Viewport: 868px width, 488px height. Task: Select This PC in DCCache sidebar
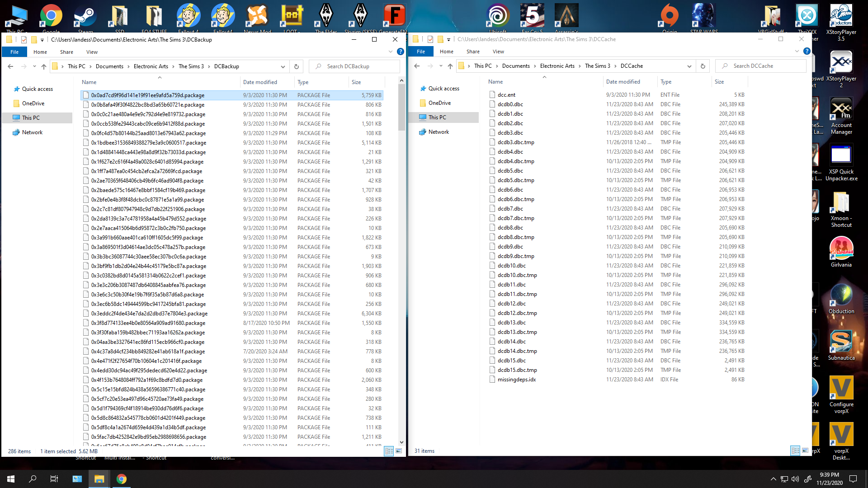point(437,117)
